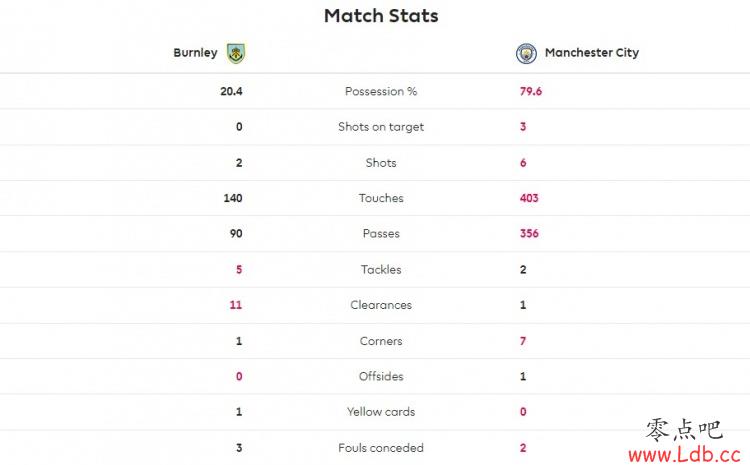The height and width of the screenshot is (465, 750).
Task: Click the Match Stats heading
Action: coord(381,16)
